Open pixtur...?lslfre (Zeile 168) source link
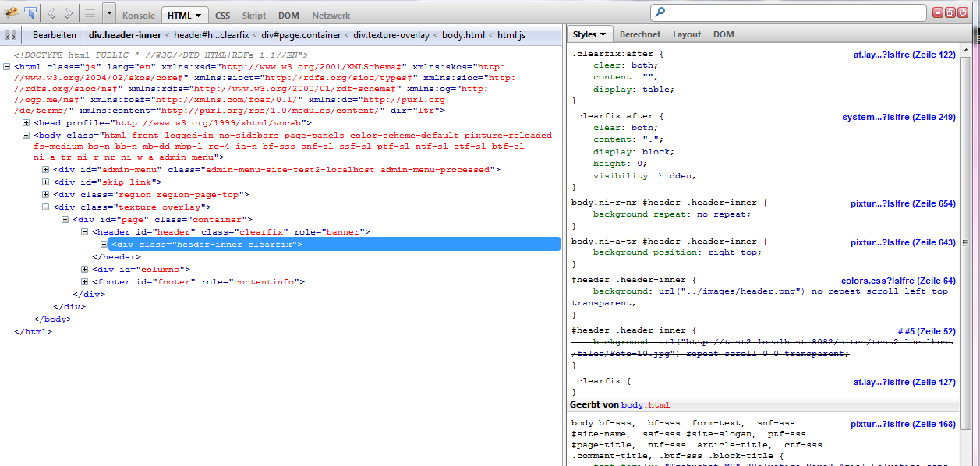This screenshot has height=466, width=980. pyautogui.click(x=903, y=425)
